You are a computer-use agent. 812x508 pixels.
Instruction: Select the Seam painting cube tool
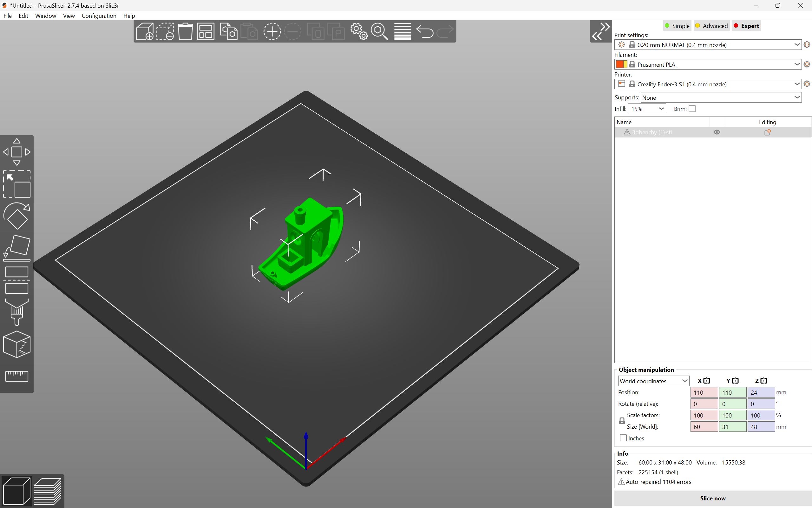pyautogui.click(x=17, y=344)
